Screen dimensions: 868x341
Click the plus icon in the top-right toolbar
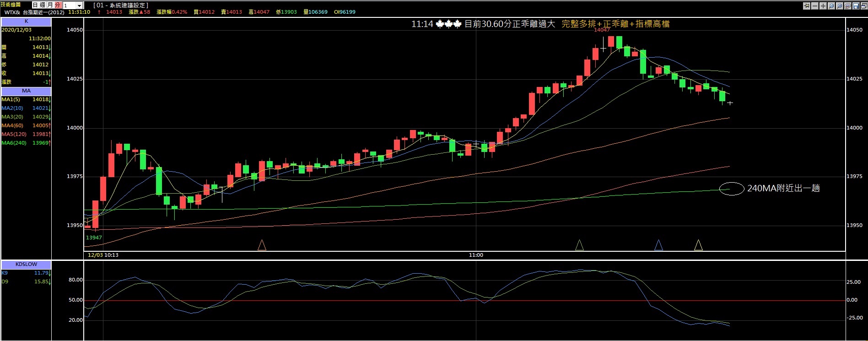(x=823, y=6)
